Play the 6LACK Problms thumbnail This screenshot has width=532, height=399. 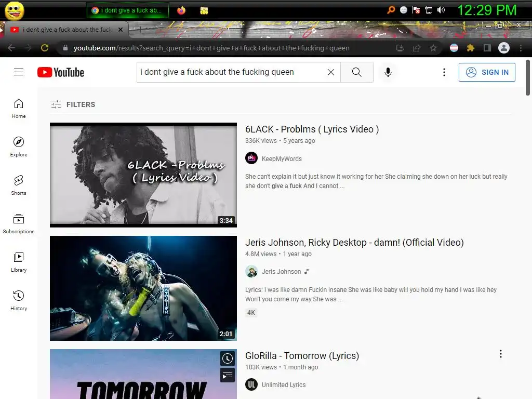tap(143, 175)
